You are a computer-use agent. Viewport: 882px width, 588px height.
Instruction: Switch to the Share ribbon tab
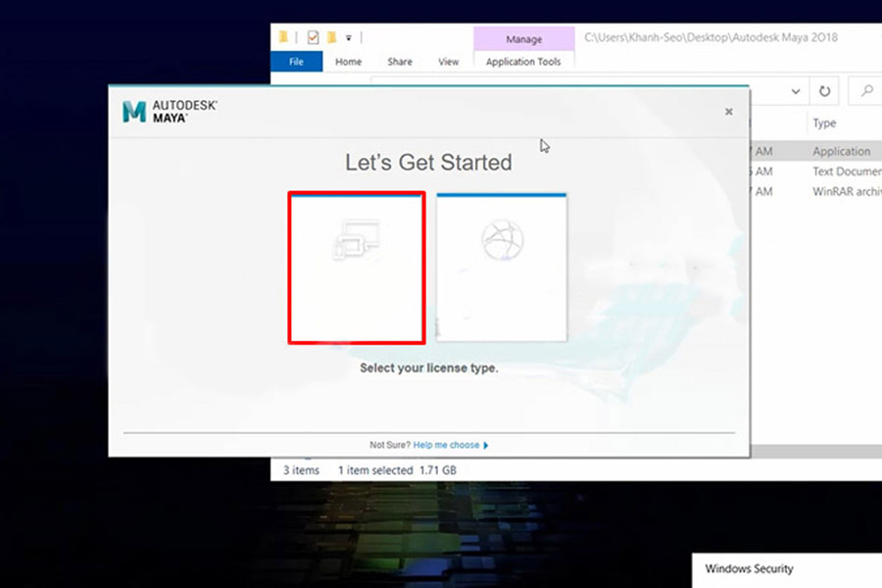(x=400, y=62)
